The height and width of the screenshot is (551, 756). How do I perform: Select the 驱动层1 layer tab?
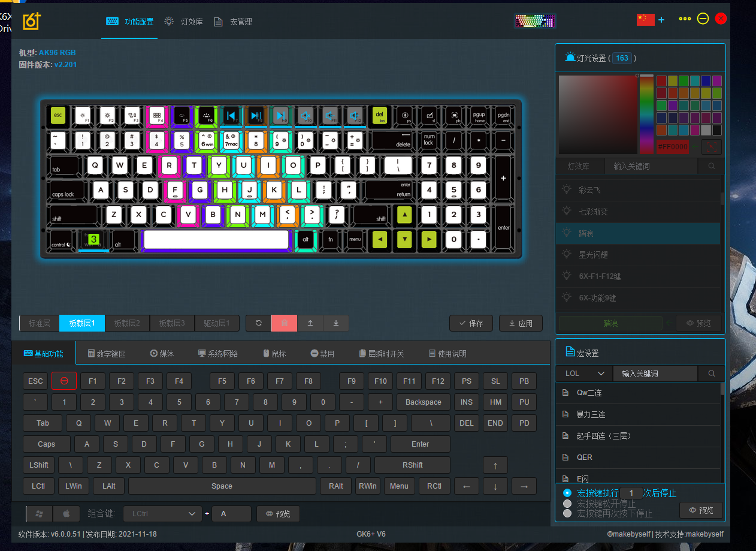(217, 323)
